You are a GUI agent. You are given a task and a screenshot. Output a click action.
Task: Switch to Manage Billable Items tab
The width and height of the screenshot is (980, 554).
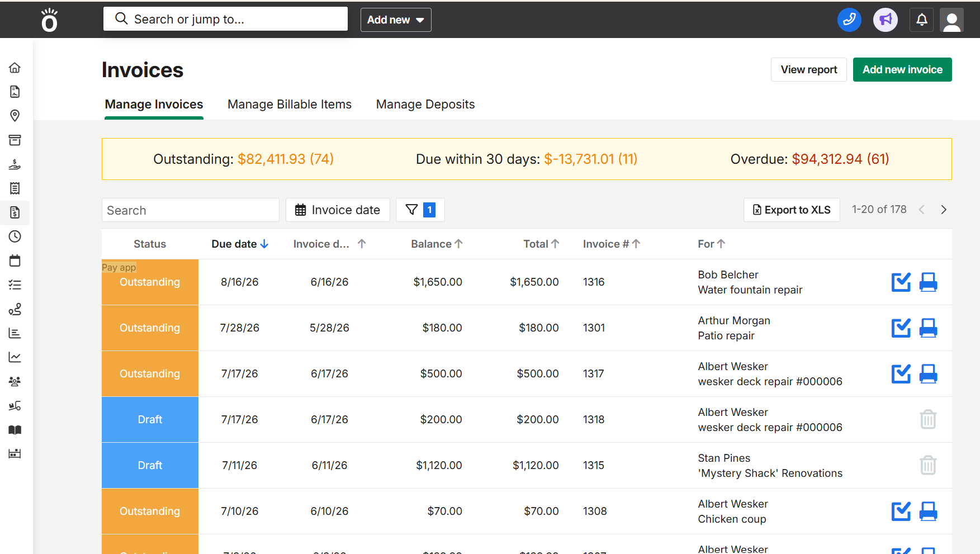point(290,105)
